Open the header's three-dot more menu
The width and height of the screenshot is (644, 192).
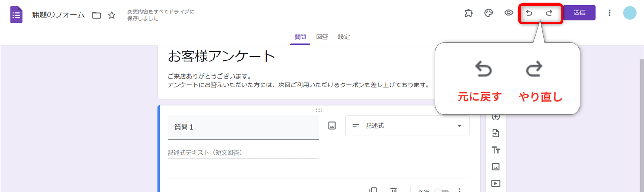click(609, 13)
